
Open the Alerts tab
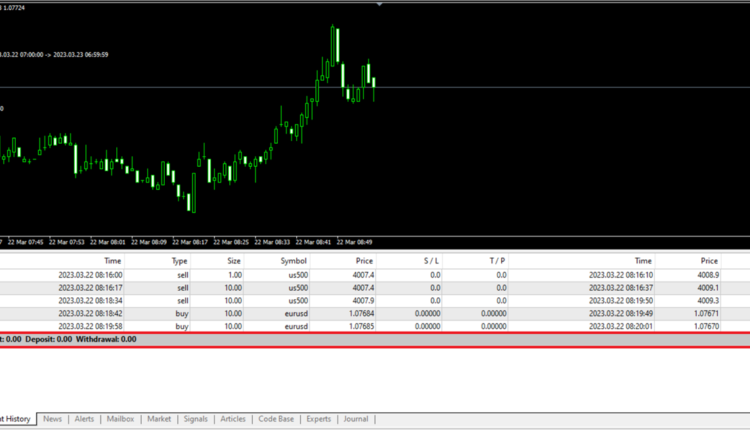(85, 419)
